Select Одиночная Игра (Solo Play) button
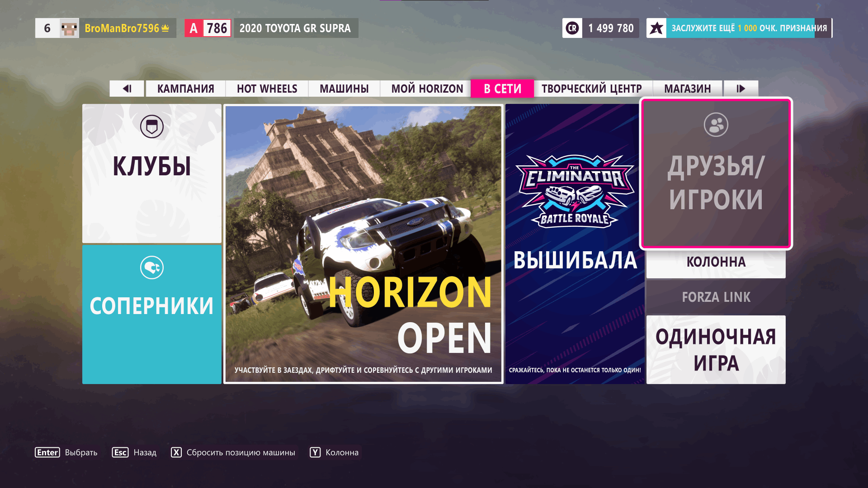Viewport: 868px width, 488px height. tap(716, 351)
